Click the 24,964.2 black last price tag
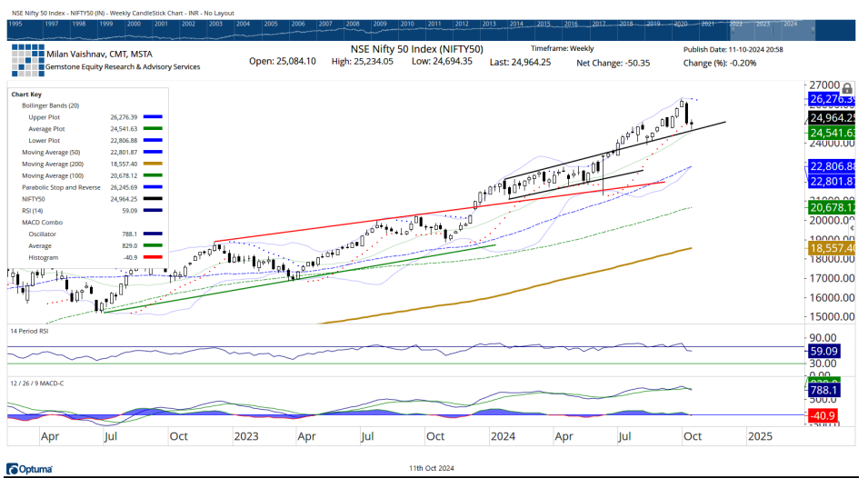The width and height of the screenshot is (868, 488). [x=831, y=118]
